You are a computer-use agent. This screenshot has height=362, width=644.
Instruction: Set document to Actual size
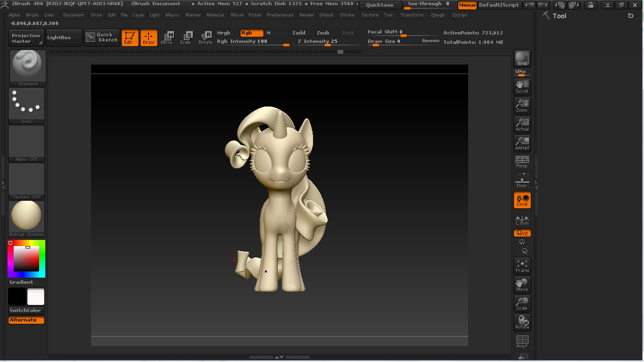coord(522,124)
